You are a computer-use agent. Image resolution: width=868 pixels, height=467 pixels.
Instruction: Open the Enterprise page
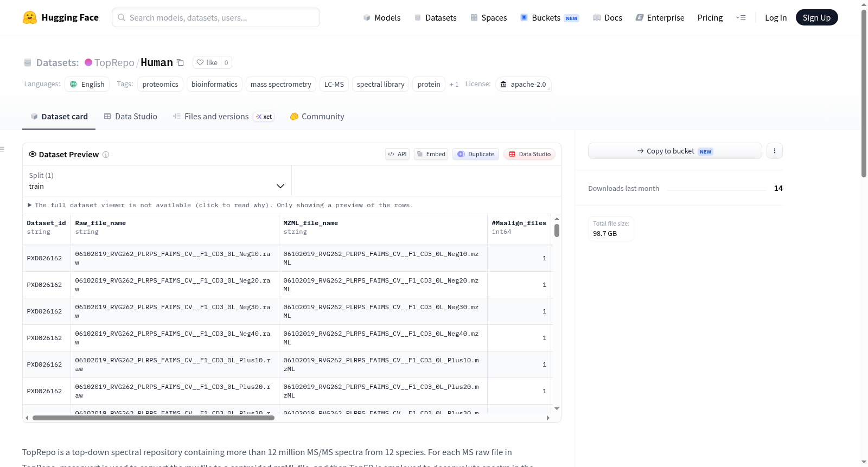click(x=660, y=17)
